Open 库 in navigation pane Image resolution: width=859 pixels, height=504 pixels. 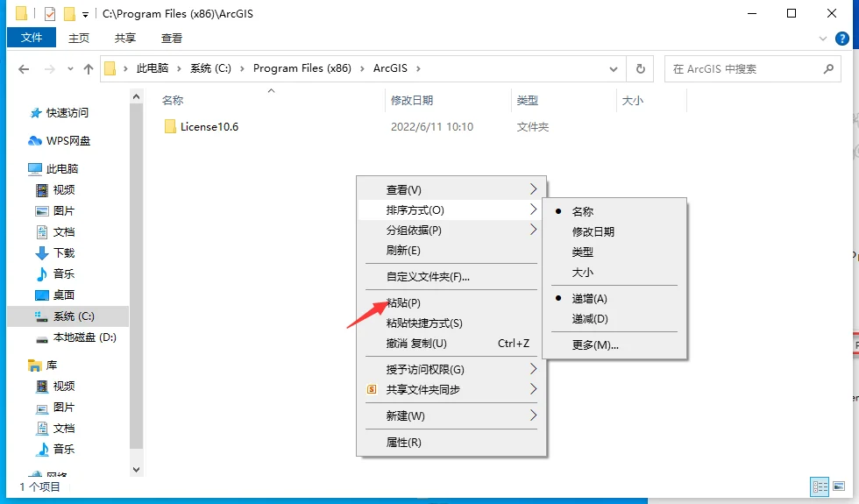[43, 366]
